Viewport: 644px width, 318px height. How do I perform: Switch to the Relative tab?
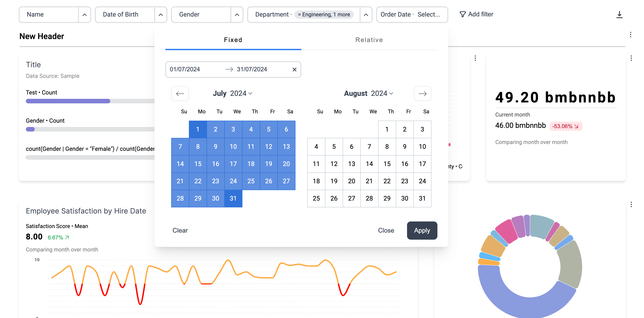[x=369, y=40]
